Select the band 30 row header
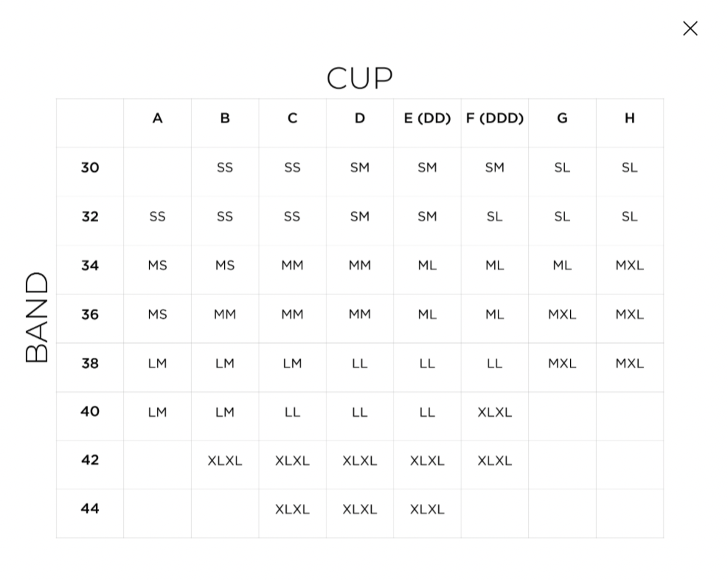728x580 pixels. point(90,168)
